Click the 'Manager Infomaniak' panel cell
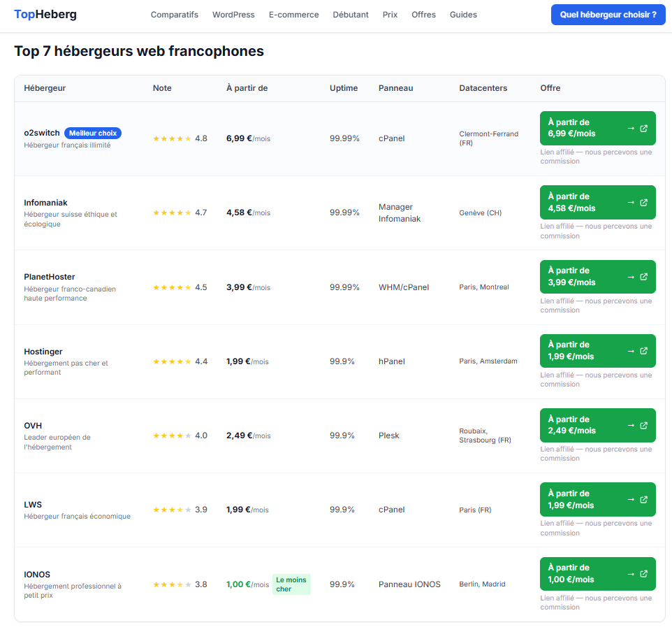672x641 pixels. coord(400,213)
